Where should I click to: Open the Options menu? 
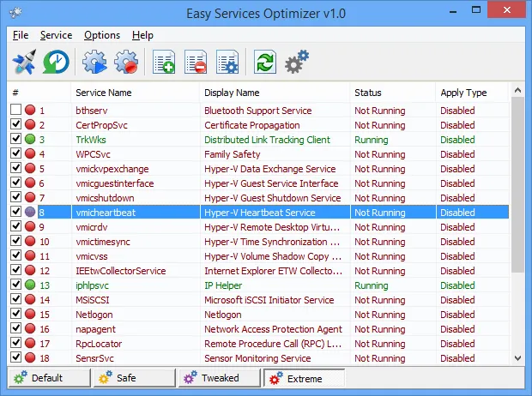(x=102, y=35)
